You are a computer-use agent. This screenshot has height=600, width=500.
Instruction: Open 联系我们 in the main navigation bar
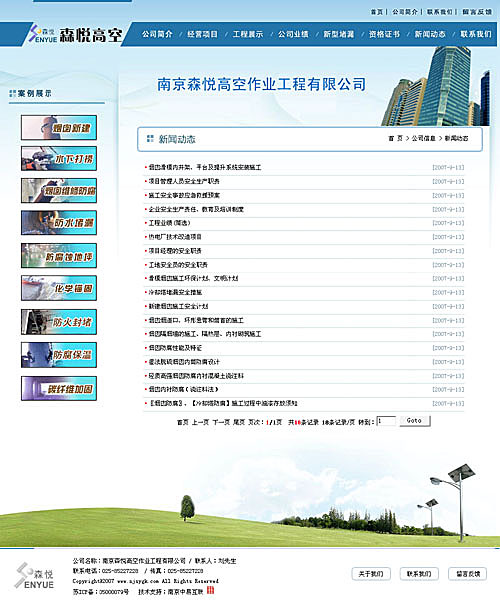(476, 34)
